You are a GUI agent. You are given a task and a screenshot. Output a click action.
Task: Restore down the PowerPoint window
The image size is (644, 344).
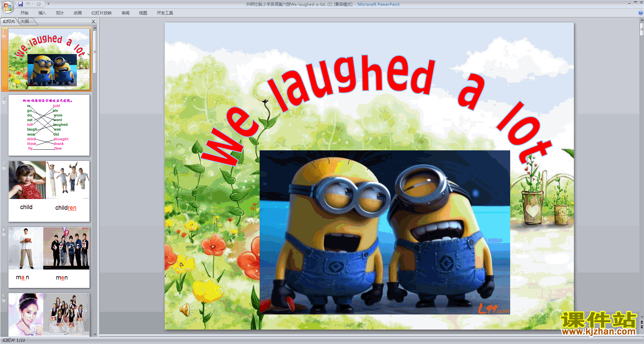point(635,3)
